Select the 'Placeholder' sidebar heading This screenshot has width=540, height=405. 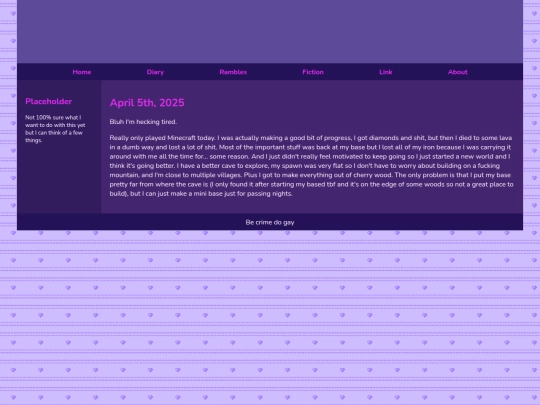click(x=49, y=101)
